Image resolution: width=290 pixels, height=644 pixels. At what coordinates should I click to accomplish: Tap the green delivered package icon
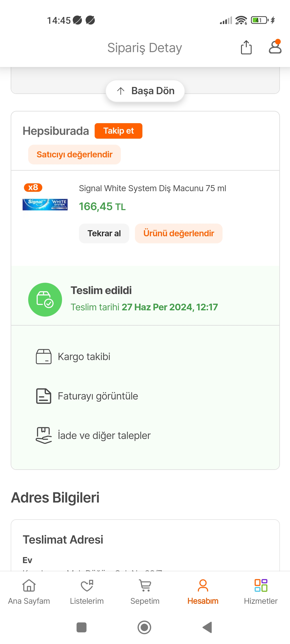pos(45,299)
